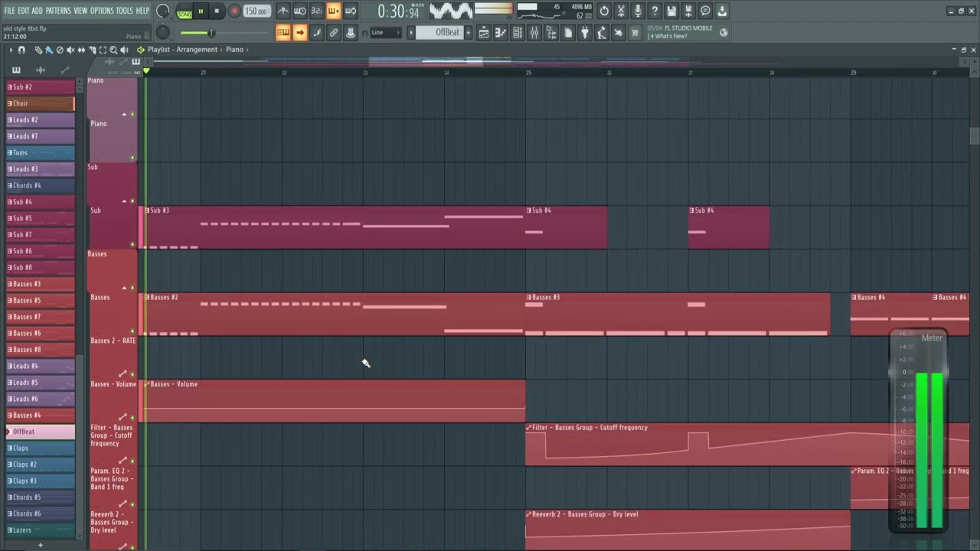Open the channel rack view icon

tap(518, 32)
